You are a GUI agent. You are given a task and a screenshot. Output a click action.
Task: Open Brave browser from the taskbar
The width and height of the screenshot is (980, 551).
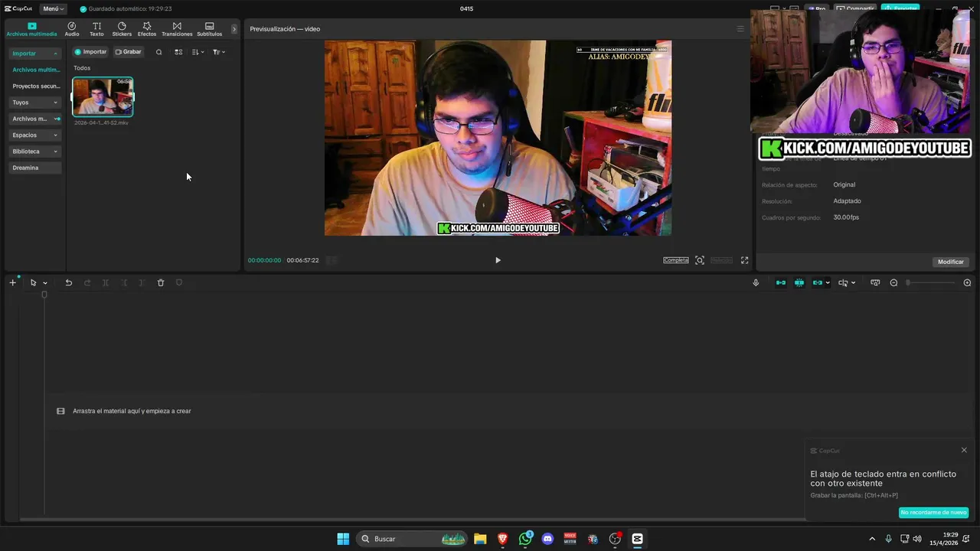(x=502, y=539)
